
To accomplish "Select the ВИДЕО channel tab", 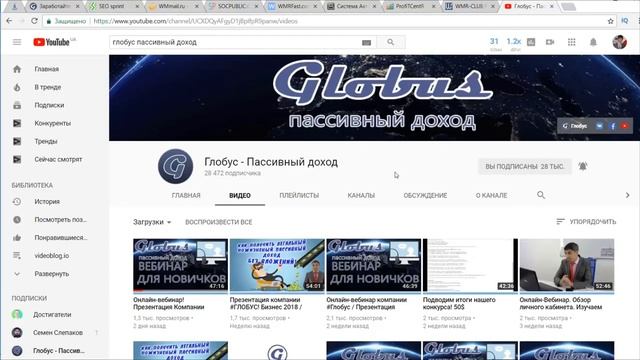I will 240,196.
